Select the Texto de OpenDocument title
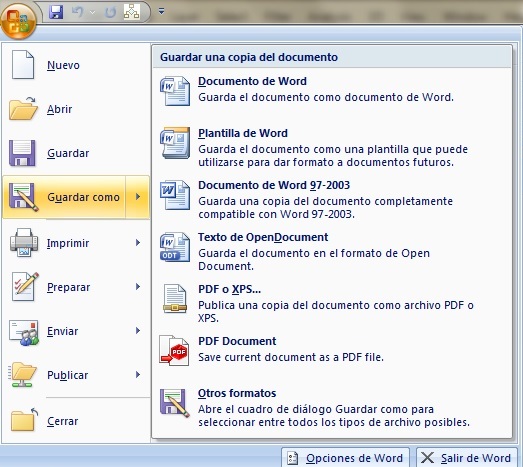 pos(263,237)
